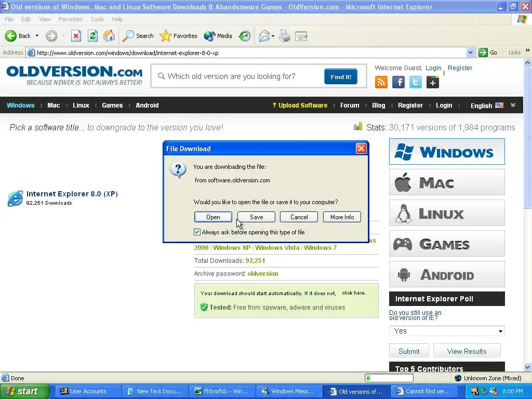Image resolution: width=532 pixels, height=399 pixels.
Task: Select the Games platform tile
Action: tap(447, 243)
